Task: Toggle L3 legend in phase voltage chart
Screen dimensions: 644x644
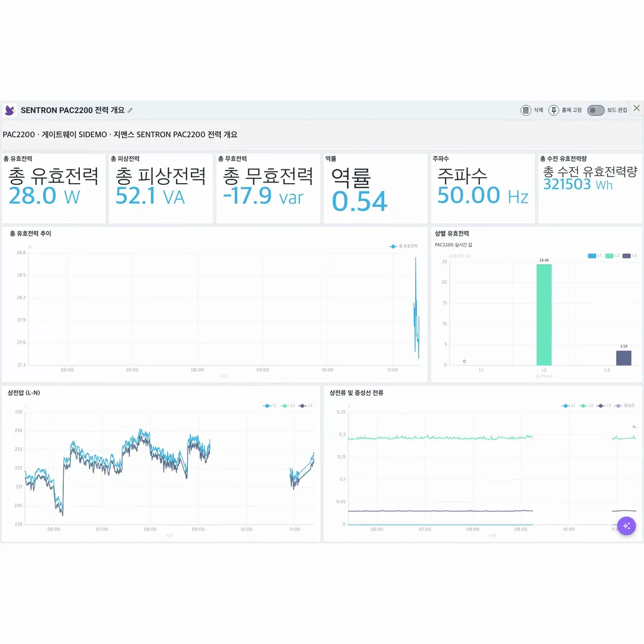Action: pyautogui.click(x=305, y=405)
